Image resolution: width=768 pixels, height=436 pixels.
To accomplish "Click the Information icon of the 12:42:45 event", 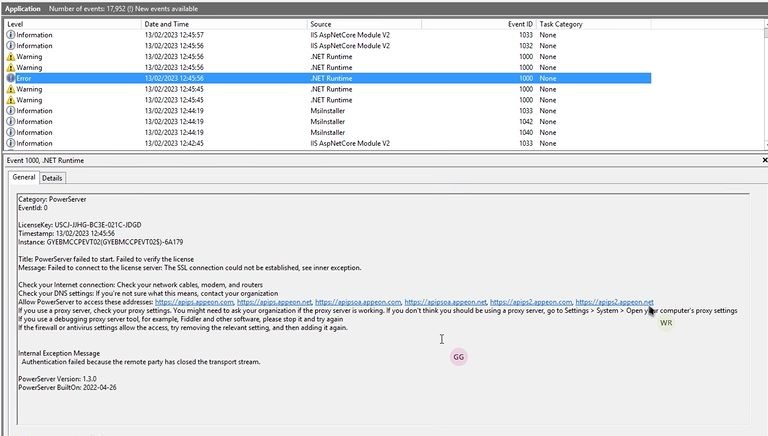I will (11, 144).
